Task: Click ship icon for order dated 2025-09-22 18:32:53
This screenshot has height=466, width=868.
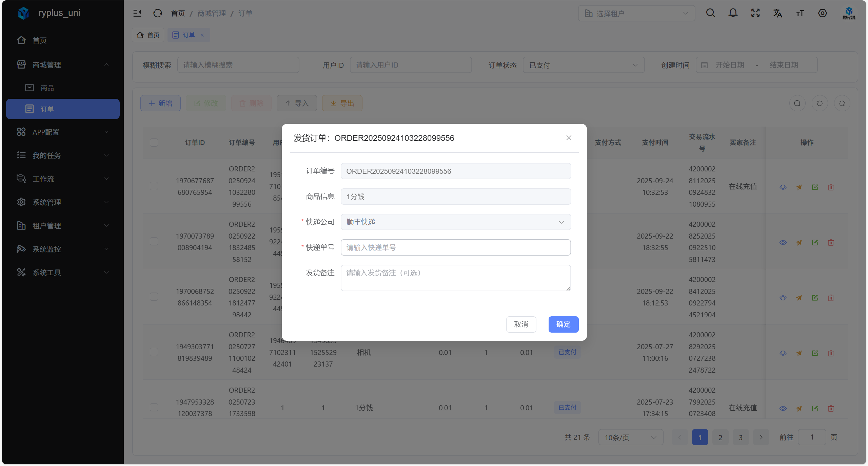Action: coord(799,243)
